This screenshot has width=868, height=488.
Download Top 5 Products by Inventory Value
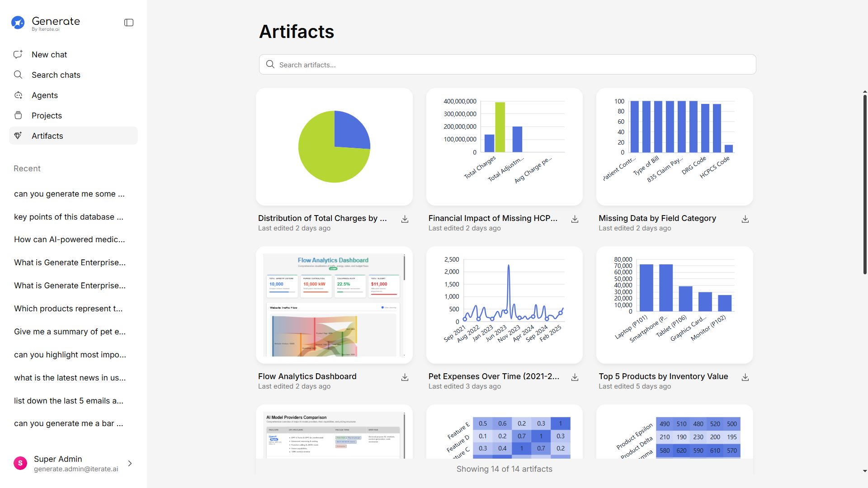(x=745, y=377)
